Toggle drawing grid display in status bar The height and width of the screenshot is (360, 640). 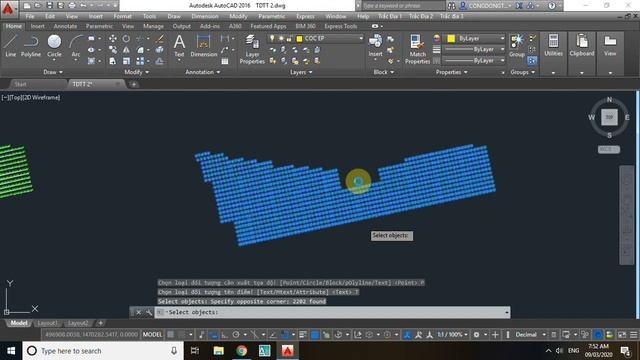171,335
